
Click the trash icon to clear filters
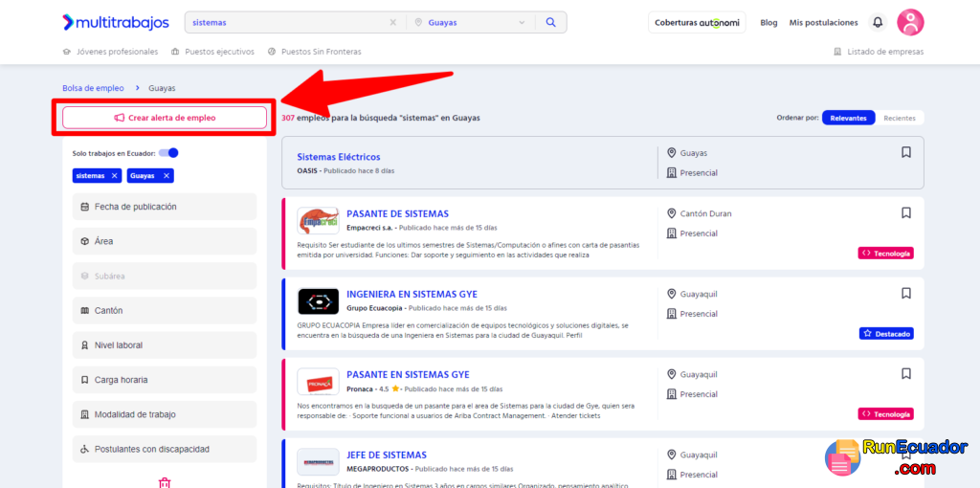point(165,482)
